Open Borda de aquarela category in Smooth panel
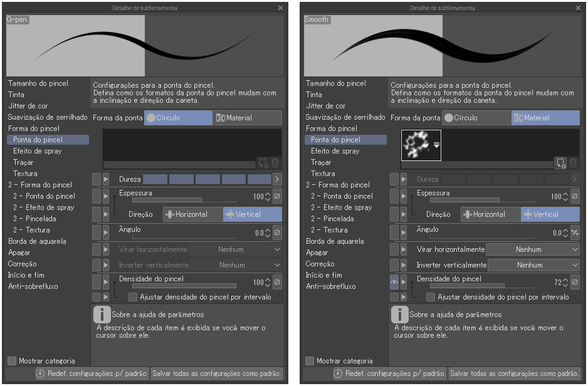The width and height of the screenshot is (588, 386). pos(335,241)
